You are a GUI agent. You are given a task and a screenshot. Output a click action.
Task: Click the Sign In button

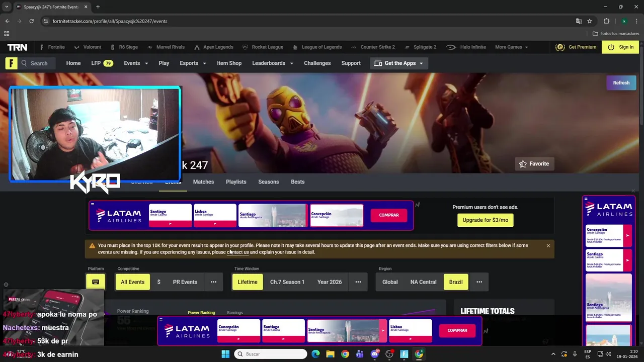[621, 47]
